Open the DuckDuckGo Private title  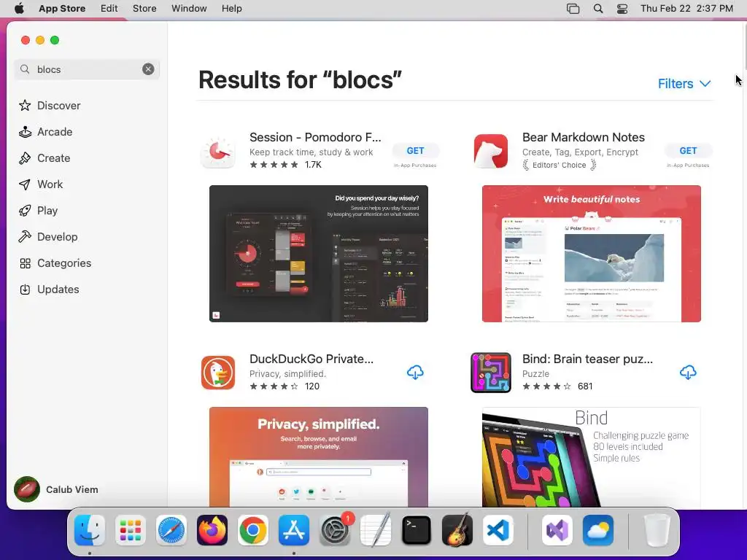pyautogui.click(x=311, y=359)
